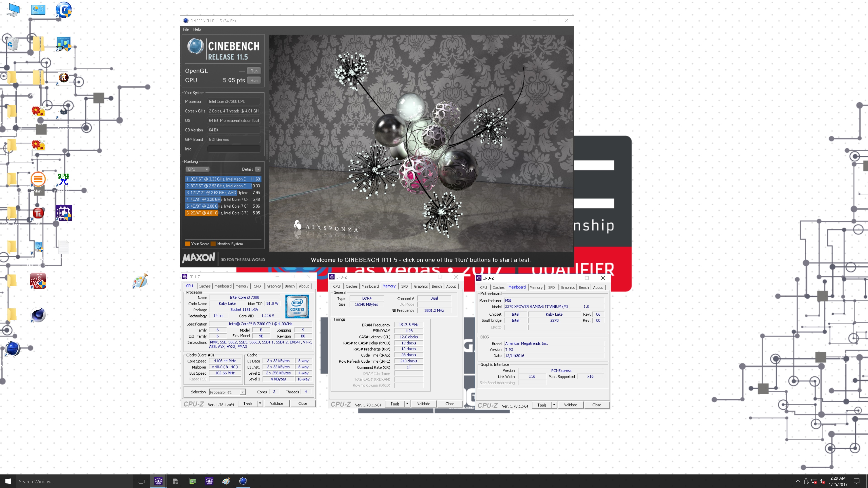Run the CPU benchmark
Screen dimensions: 868x488
pyautogui.click(x=254, y=80)
